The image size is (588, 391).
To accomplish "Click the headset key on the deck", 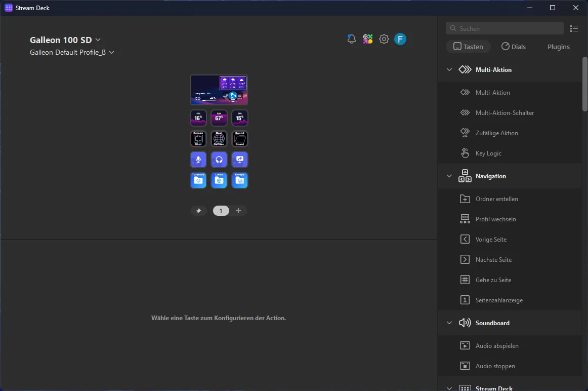I will point(219,159).
